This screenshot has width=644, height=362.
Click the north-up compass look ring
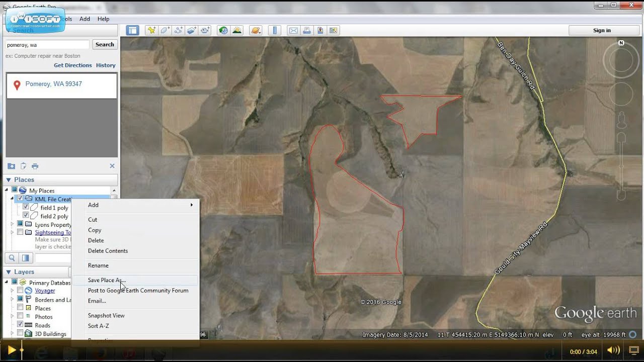coord(621,60)
